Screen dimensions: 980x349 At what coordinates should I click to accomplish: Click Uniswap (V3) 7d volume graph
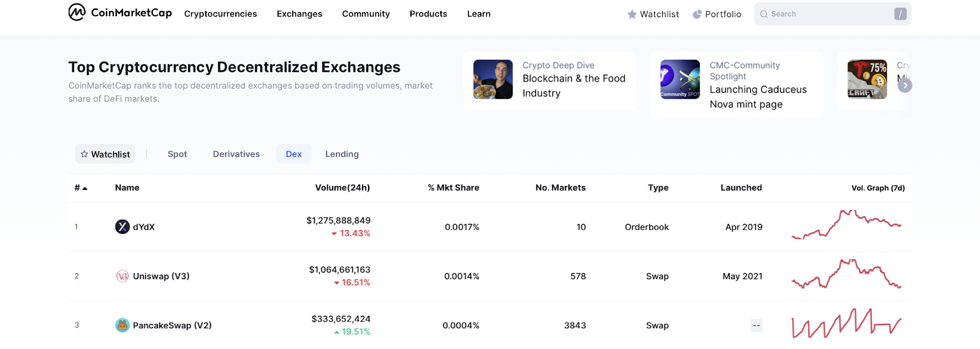point(846,274)
